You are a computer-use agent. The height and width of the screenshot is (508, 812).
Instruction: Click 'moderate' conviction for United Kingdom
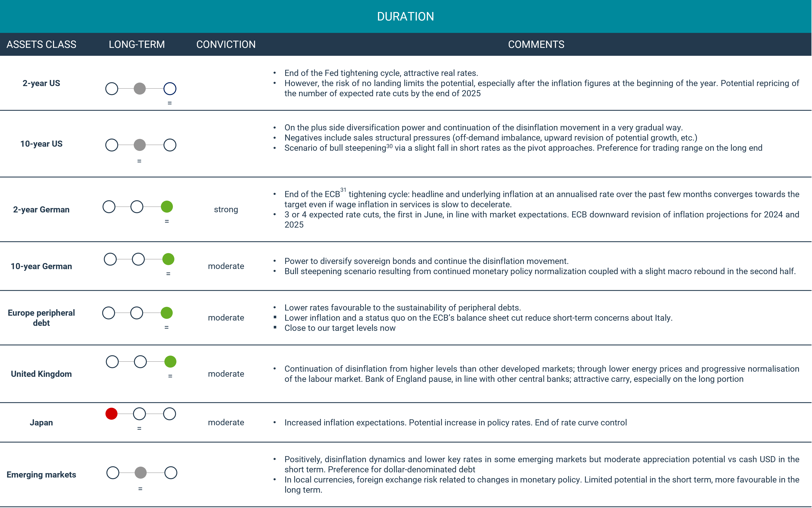point(226,374)
